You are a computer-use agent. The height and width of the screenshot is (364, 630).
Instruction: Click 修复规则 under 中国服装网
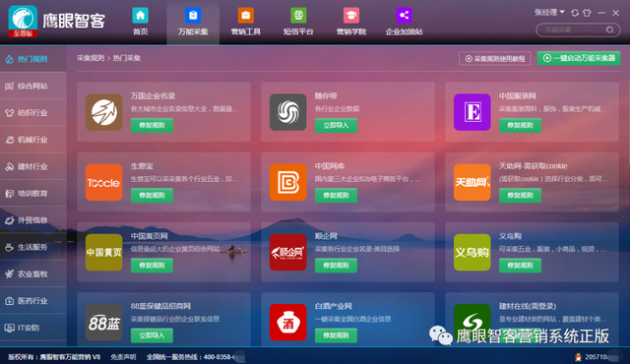520,125
